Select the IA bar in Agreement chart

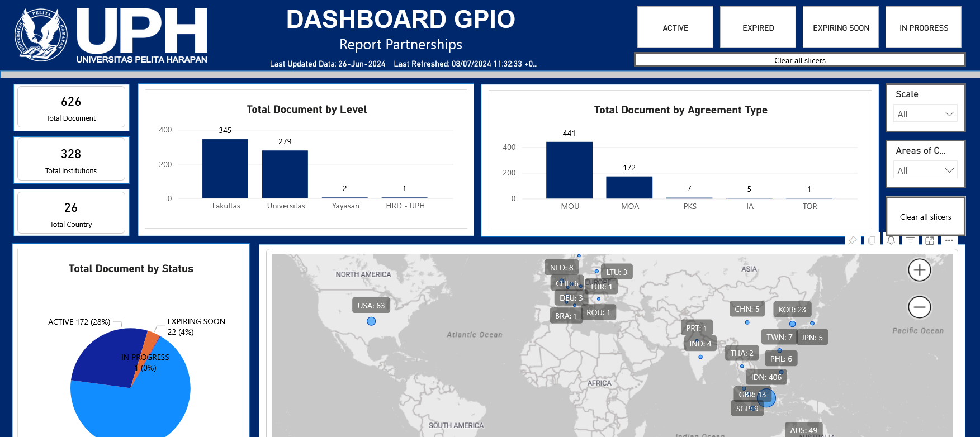point(749,198)
